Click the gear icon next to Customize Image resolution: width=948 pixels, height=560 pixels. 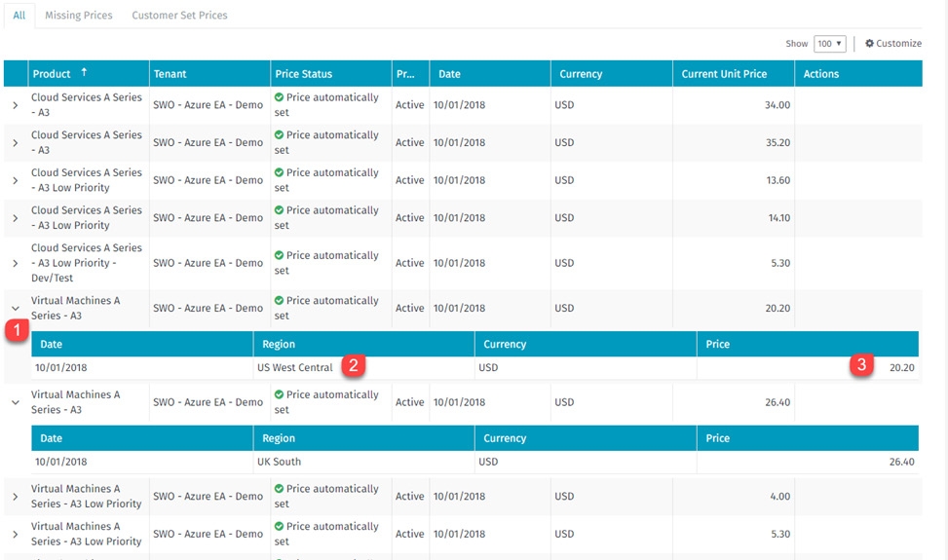click(x=869, y=44)
